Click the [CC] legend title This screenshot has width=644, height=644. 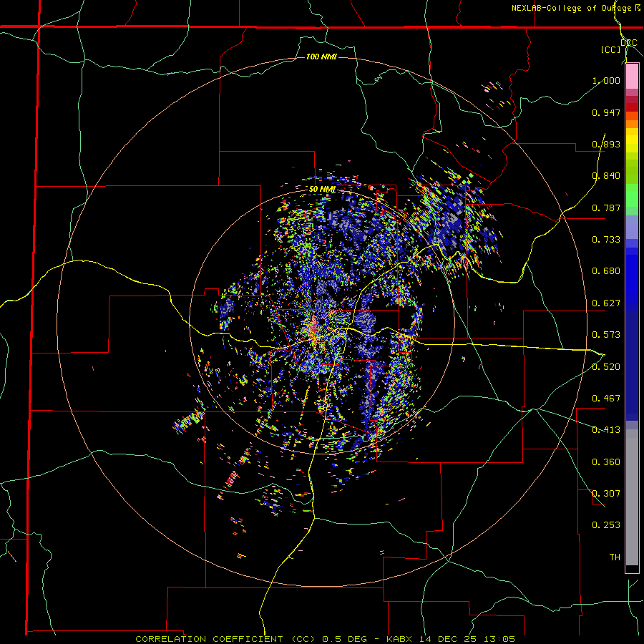point(611,49)
